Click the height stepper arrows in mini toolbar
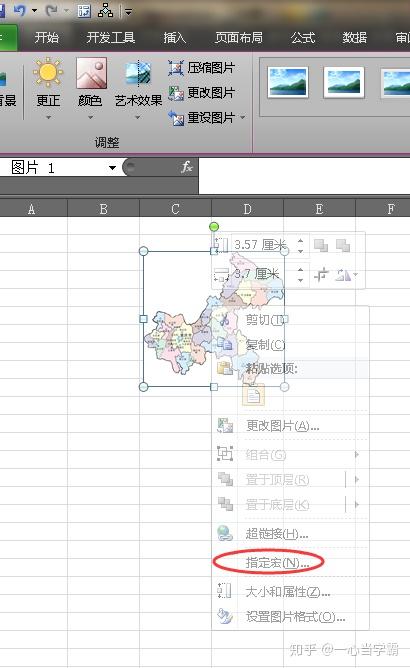 click(x=300, y=245)
